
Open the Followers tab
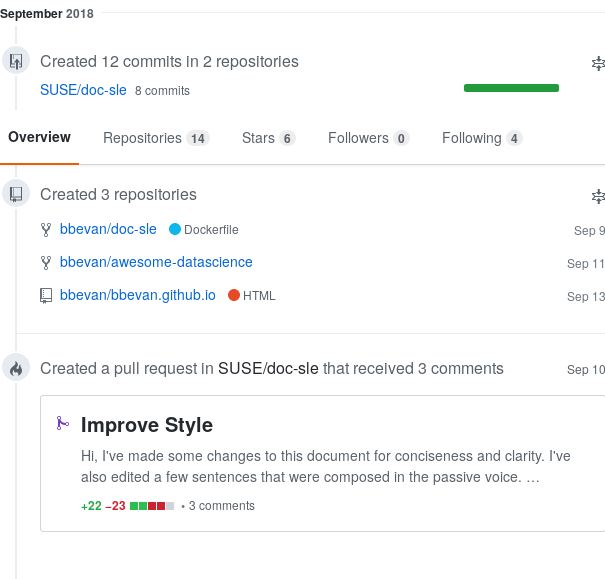point(368,138)
